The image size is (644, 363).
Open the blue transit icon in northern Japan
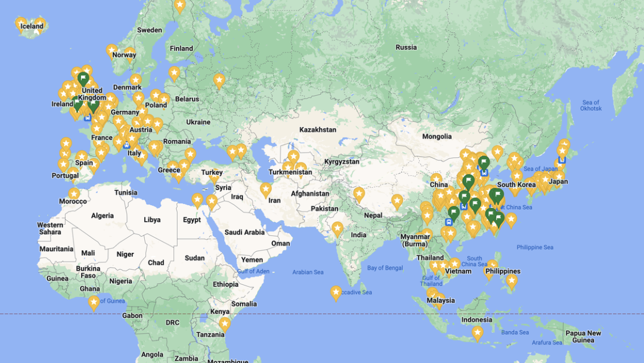coord(562,160)
